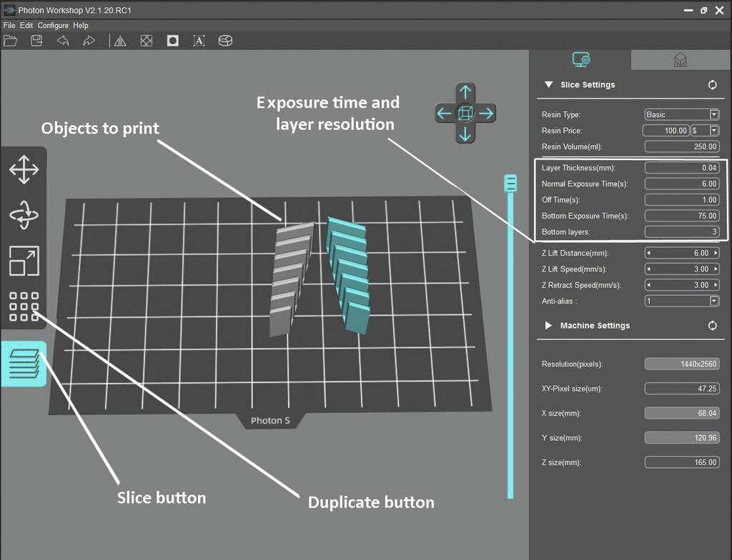Image resolution: width=732 pixels, height=560 pixels.
Task: Redo the last action
Action: click(89, 41)
